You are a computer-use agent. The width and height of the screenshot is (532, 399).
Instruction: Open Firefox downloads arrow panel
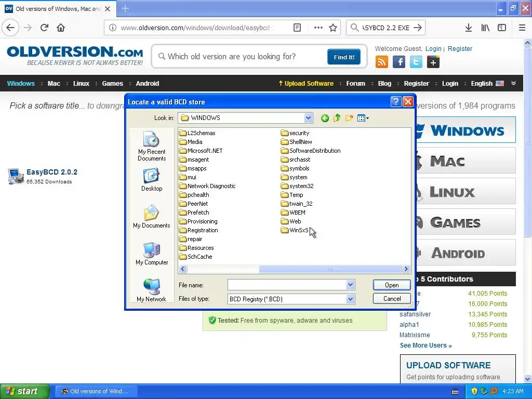[468, 28]
